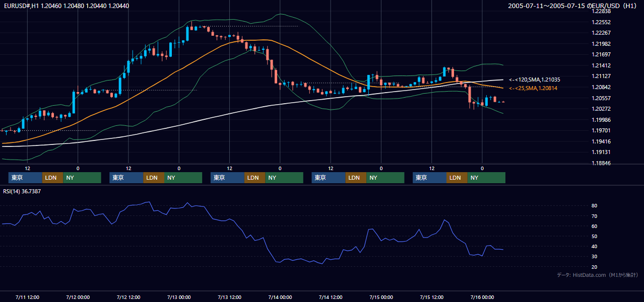This screenshot has height=302, width=644.
Task: Click RSI scale value 50
Action: click(595, 236)
